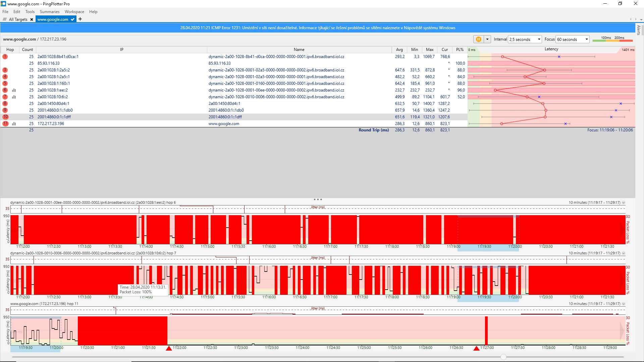
Task: Open the Focus 60 seconds combo box
Action: click(573, 39)
